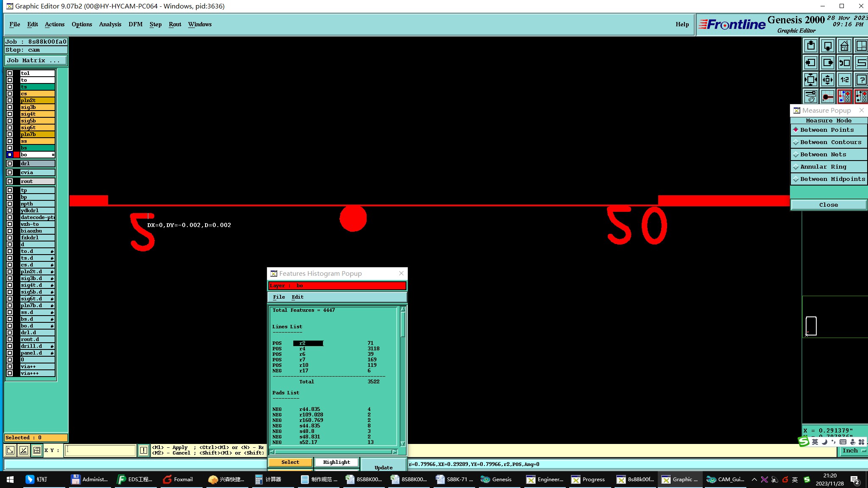
Task: Click the pad-and-line feature snap icon
Action: [x=827, y=97]
